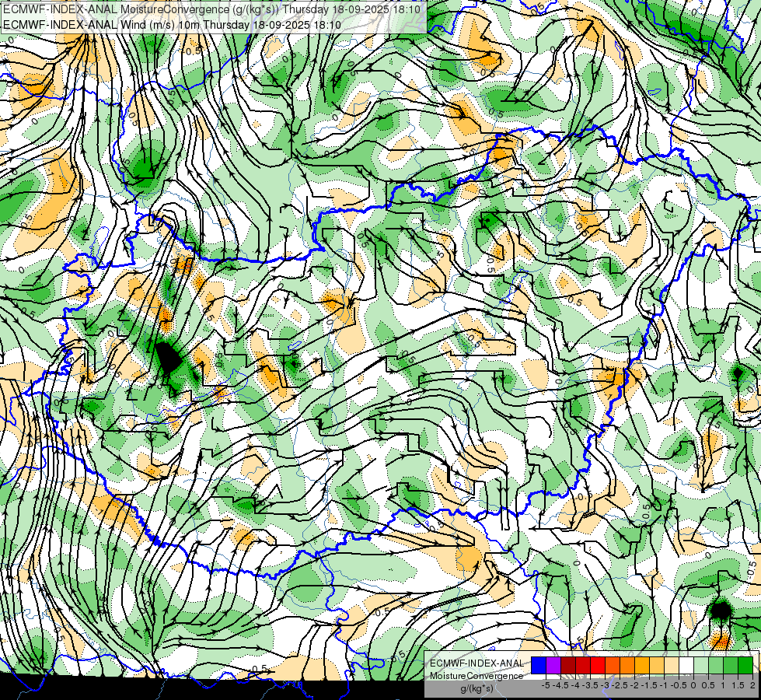Image resolution: width=761 pixels, height=700 pixels.
Task: Click the '1.5' legend scale value
Action: click(738, 685)
